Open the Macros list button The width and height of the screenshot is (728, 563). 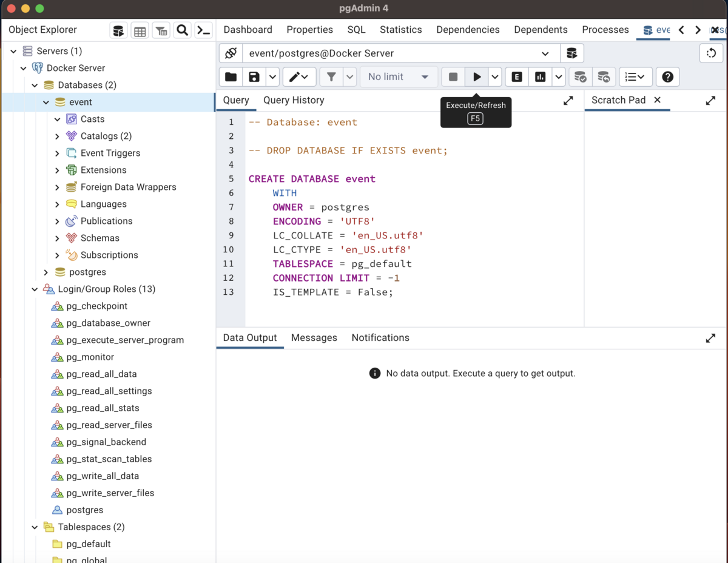[635, 77]
